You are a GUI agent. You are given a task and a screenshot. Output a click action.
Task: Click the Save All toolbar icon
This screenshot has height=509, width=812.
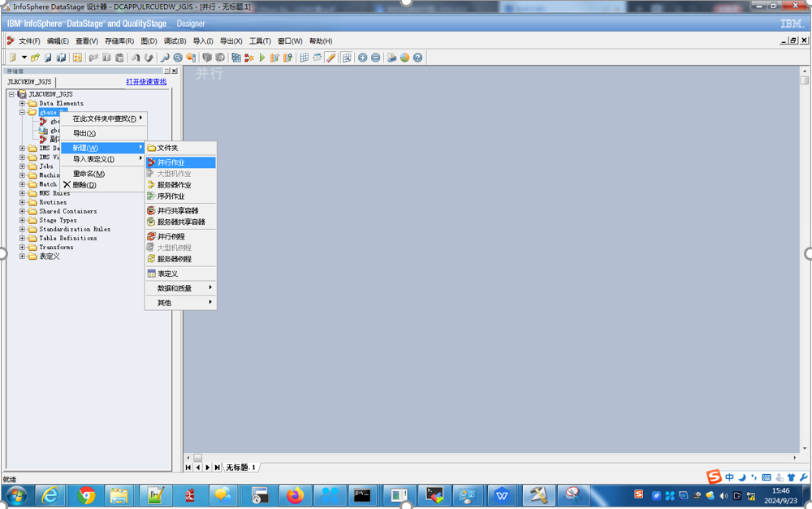point(61,58)
